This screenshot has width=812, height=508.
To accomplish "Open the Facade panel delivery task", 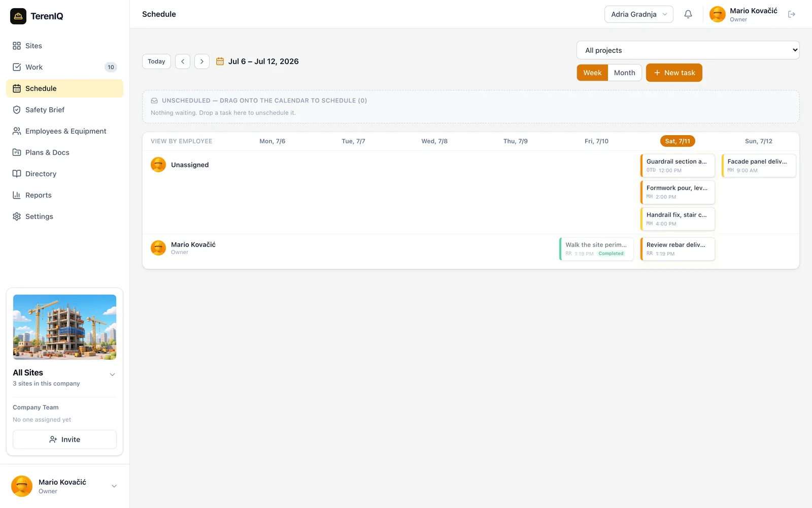I will pos(759,166).
